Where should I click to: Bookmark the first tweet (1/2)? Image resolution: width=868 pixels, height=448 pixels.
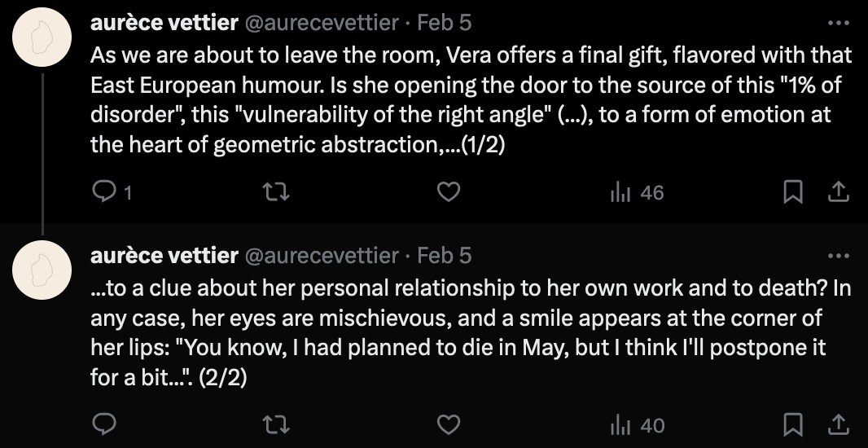tap(792, 192)
